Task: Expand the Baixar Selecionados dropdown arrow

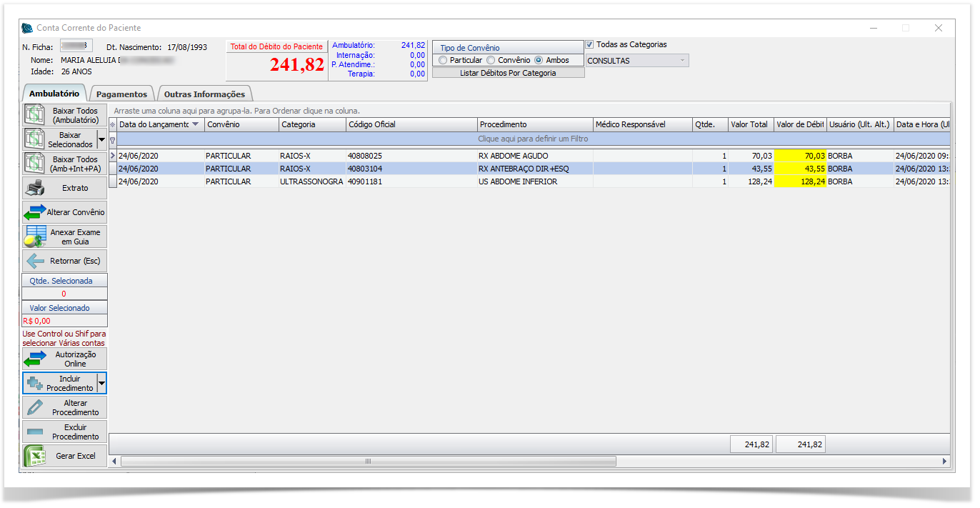Action: click(x=101, y=139)
